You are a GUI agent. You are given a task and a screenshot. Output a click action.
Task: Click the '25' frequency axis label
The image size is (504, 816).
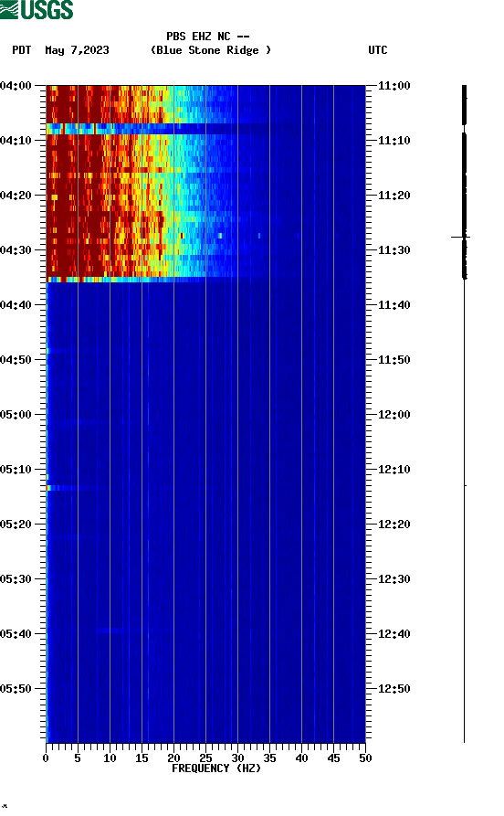click(x=205, y=758)
